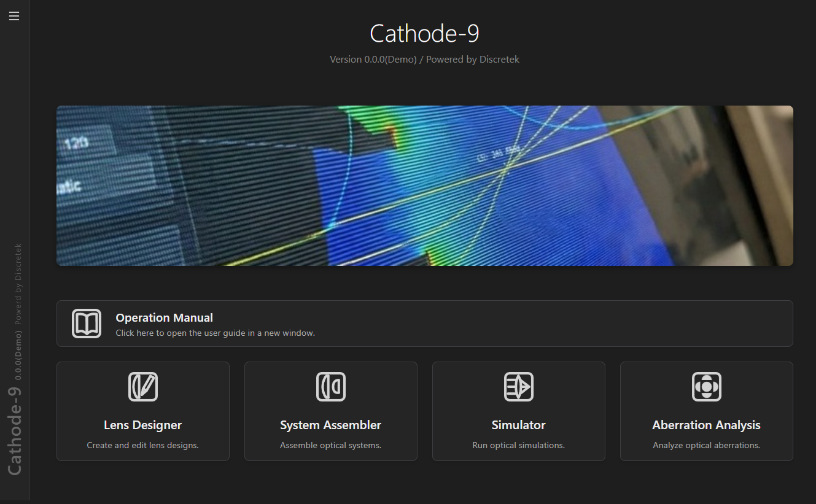Launch Simulator via its title label
Screen dimensions: 816x504
[x=519, y=425]
